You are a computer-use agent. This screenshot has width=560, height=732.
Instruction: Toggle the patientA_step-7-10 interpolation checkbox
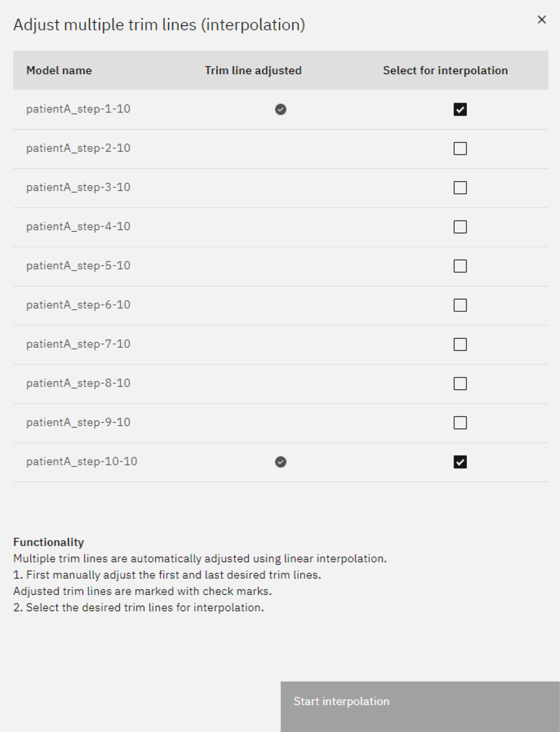click(x=460, y=344)
